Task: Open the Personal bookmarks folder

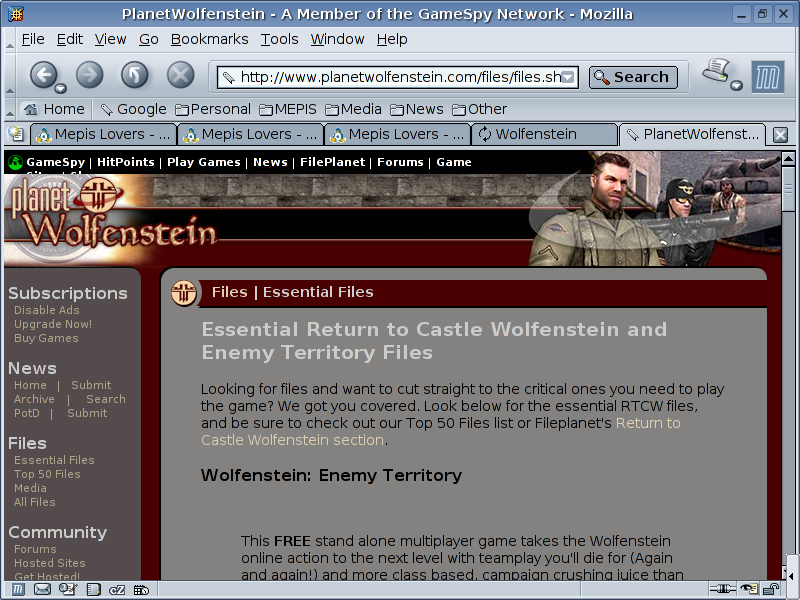Action: (212, 109)
